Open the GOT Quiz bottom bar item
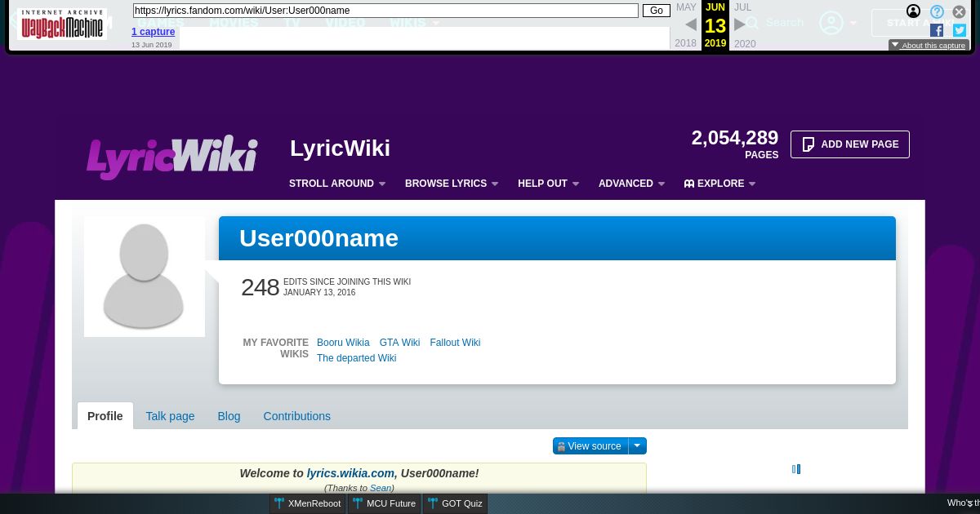980x514 pixels. 455,503
